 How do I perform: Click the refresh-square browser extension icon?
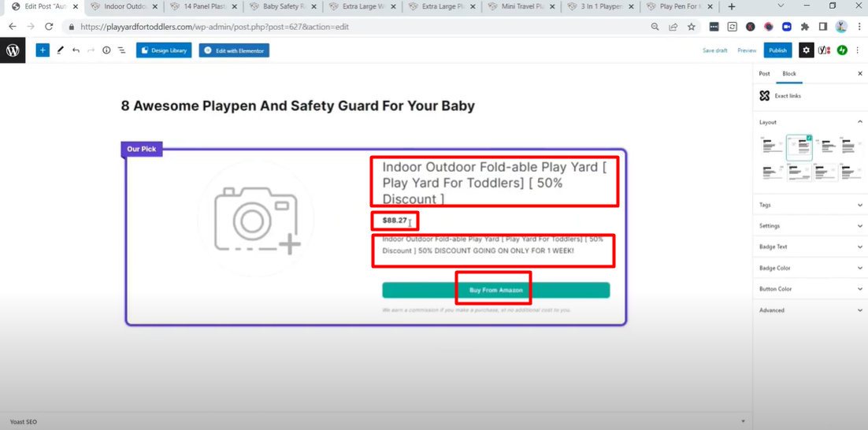[x=733, y=27]
